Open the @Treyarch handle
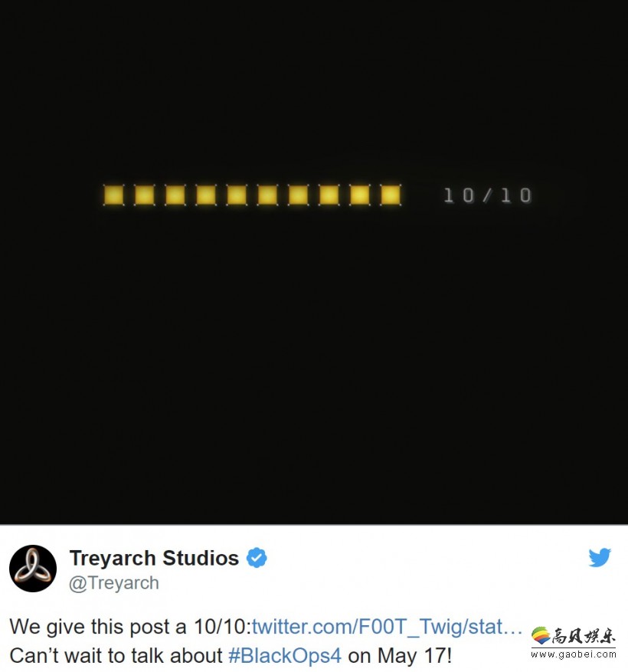Screen dimensions: 628x672 (x=114, y=583)
